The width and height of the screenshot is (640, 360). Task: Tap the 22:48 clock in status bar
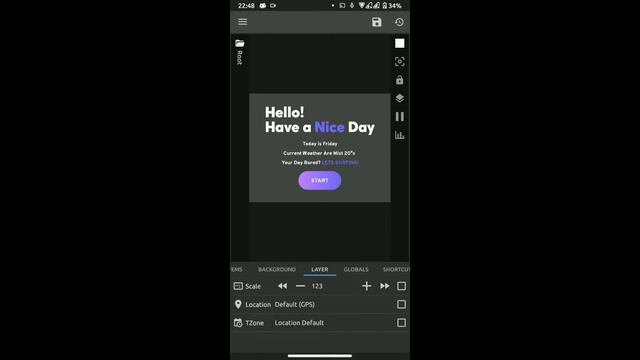pyautogui.click(x=246, y=6)
